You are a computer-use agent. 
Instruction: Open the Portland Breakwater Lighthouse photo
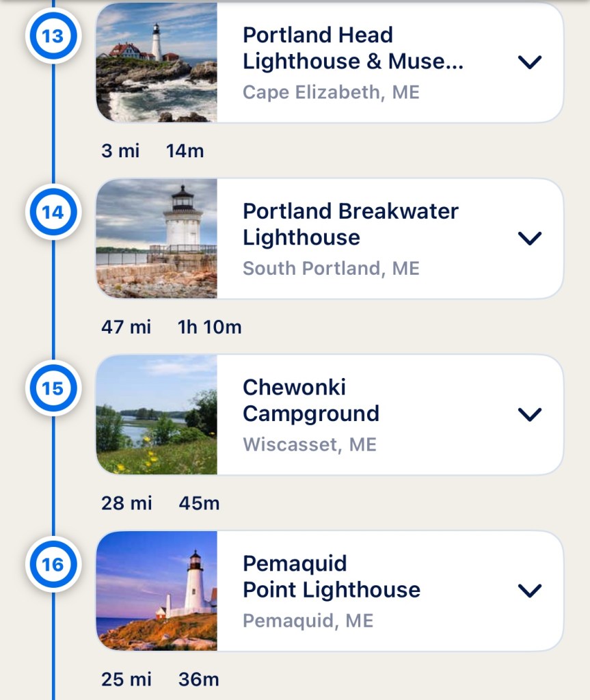click(x=157, y=239)
